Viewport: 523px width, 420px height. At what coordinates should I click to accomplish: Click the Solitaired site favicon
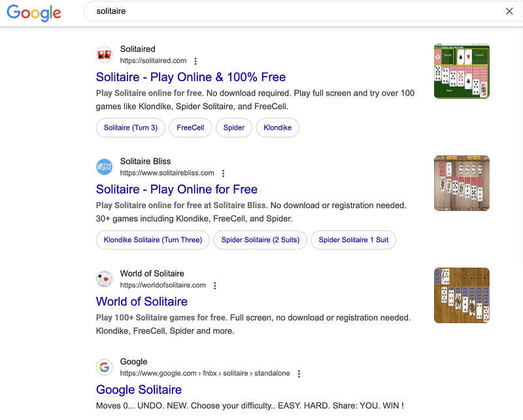tap(105, 54)
